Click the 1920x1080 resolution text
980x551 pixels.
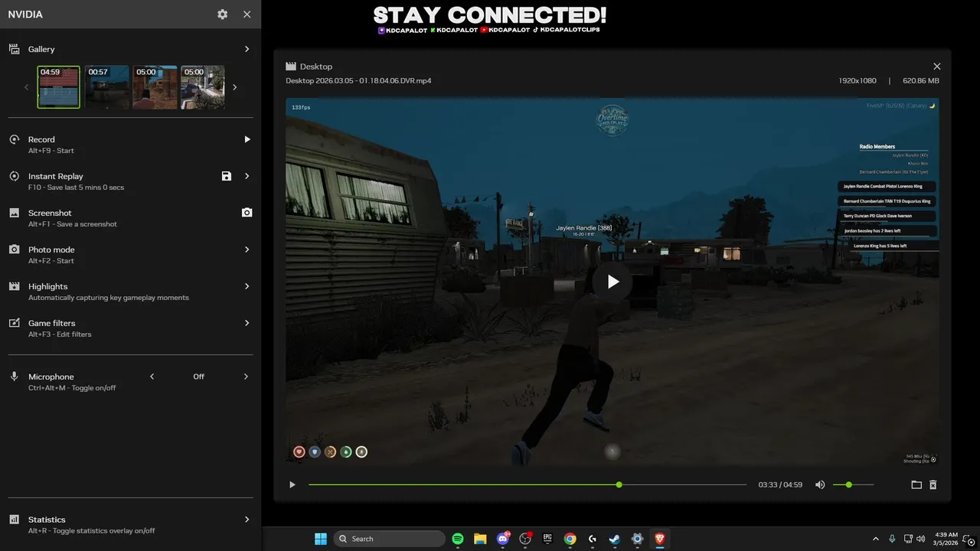(857, 80)
